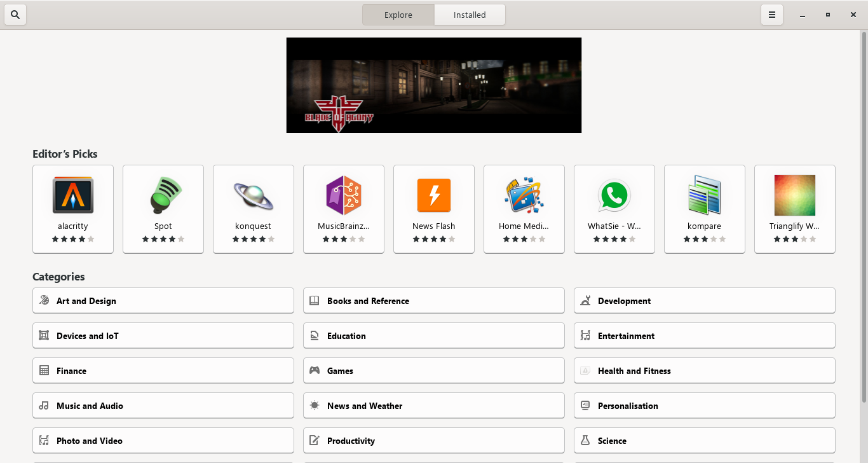This screenshot has height=463, width=868.
Task: Open the Home Media app icon
Action: coord(524,195)
